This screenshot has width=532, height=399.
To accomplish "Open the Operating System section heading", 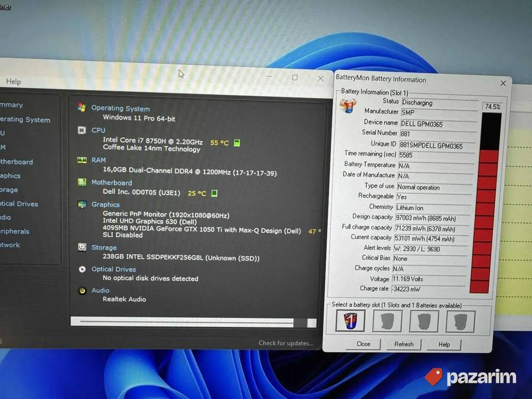I will [121, 108].
